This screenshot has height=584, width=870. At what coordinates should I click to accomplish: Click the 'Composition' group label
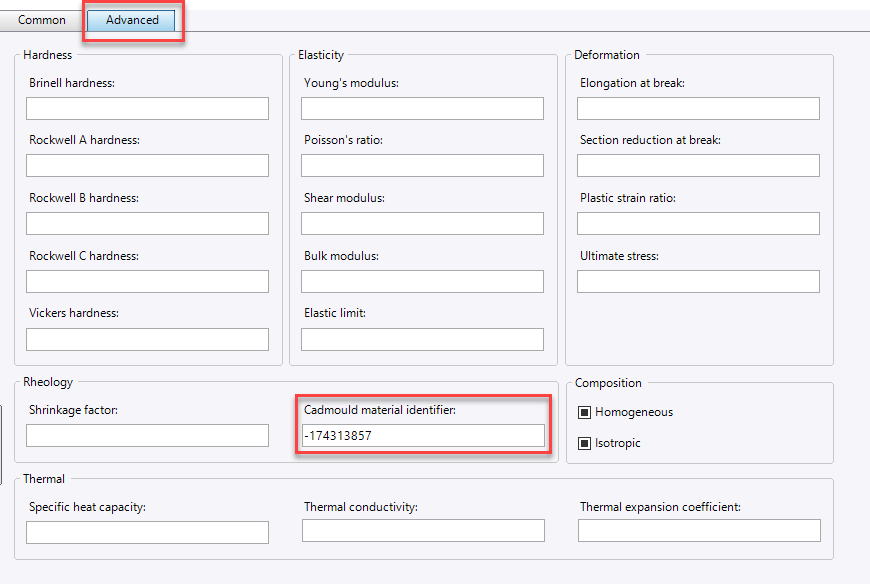click(608, 383)
